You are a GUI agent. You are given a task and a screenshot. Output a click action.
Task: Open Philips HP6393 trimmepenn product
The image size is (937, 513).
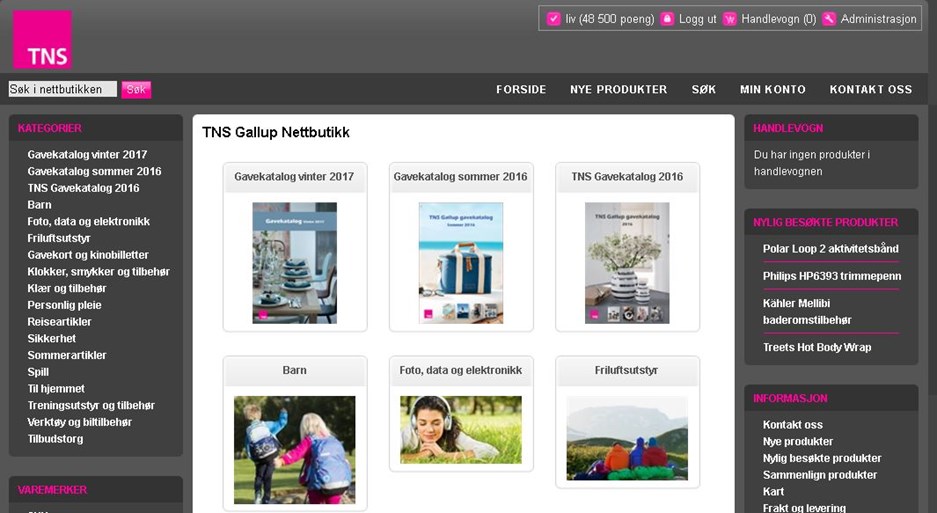[x=832, y=276]
